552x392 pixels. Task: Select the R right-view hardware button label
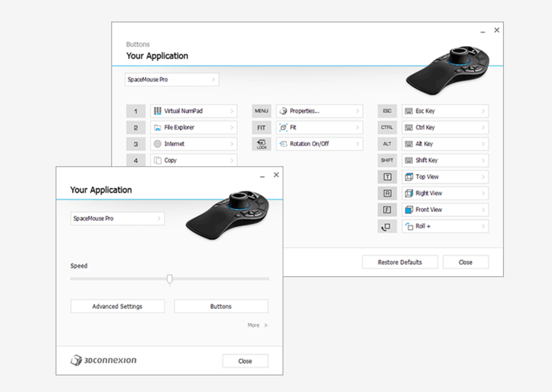pyautogui.click(x=387, y=193)
